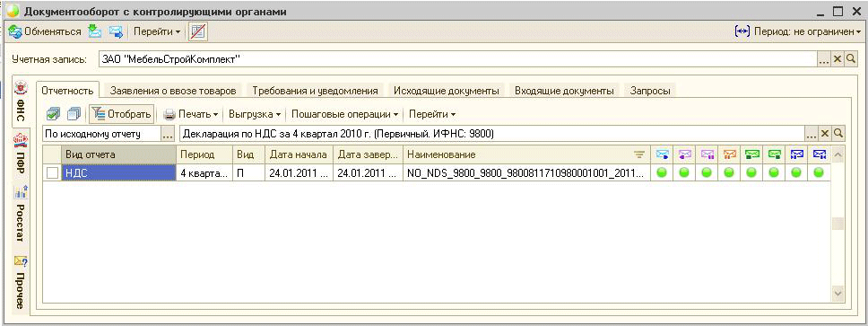The width and height of the screenshot is (868, 326).
Task: Select the ПФР vertical side tab
Action: [x=21, y=156]
